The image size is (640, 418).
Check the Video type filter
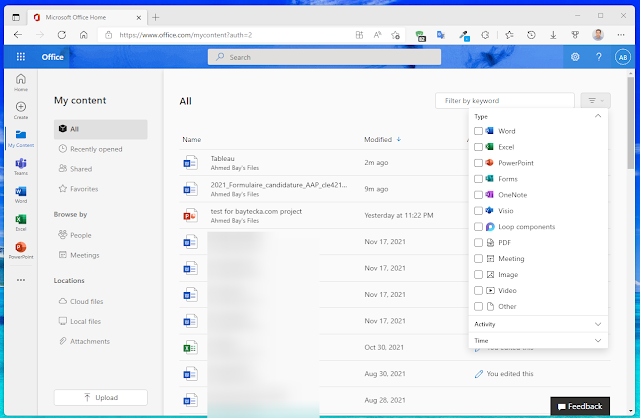pos(478,290)
